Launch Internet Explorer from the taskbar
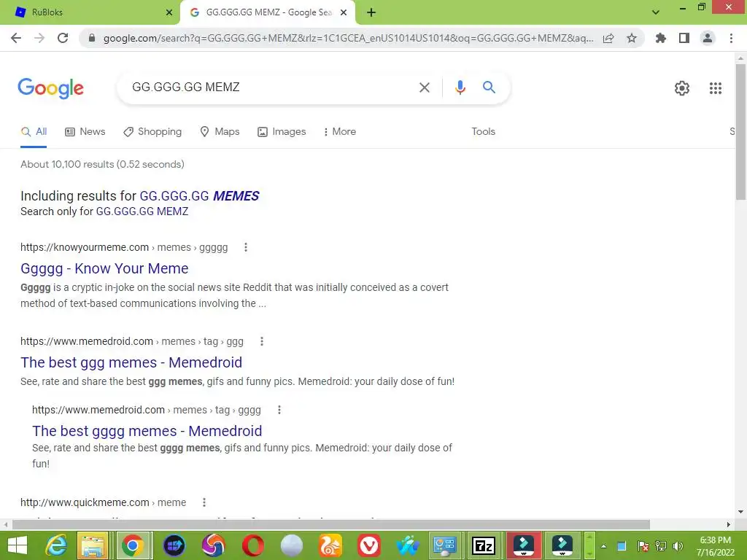This screenshot has height=560, width=747. click(x=55, y=545)
